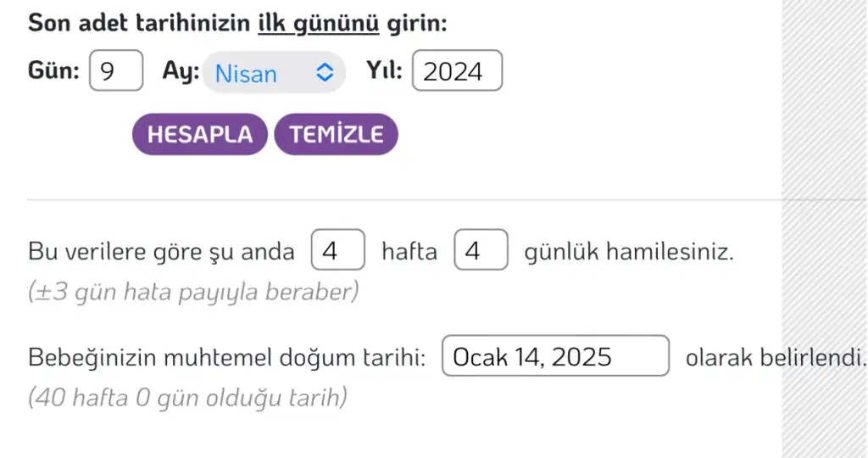This screenshot has width=868, height=458.
Task: Click the "Bu verilere göre şu anda" text
Action: [x=161, y=252]
